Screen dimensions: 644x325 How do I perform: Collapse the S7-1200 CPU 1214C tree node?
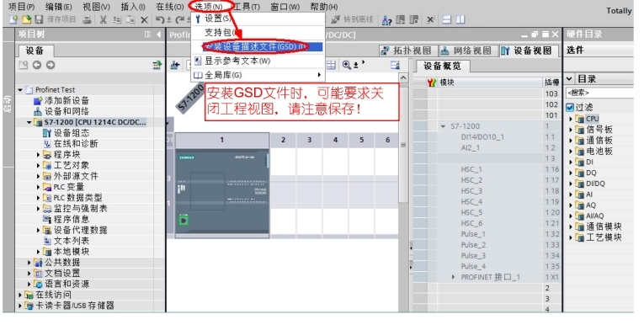pyautogui.click(x=29, y=122)
